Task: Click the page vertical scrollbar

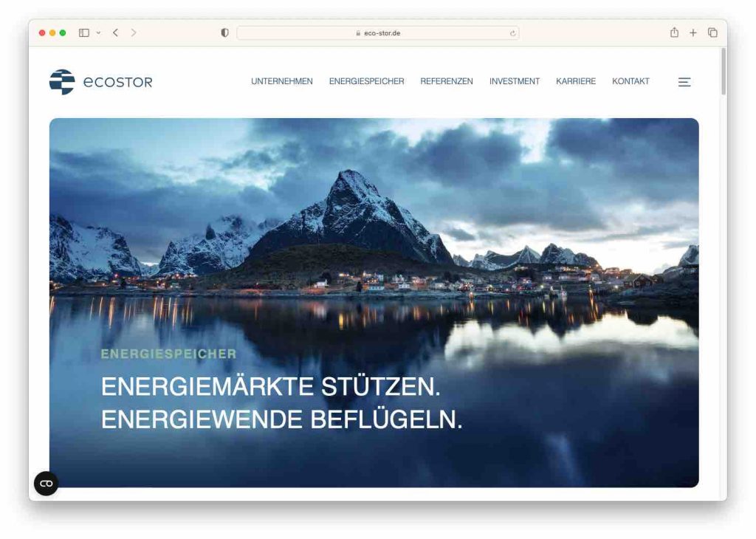Action: [724, 72]
